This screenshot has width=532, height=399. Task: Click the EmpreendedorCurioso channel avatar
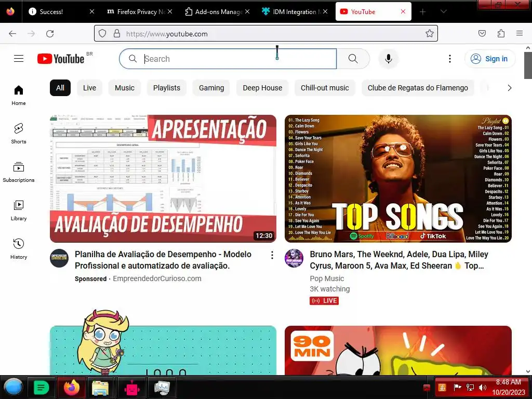59,258
